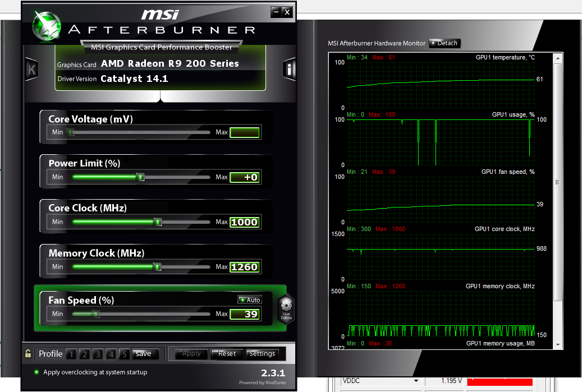Select profile slot 3
The image size is (582, 392).
[98, 354]
